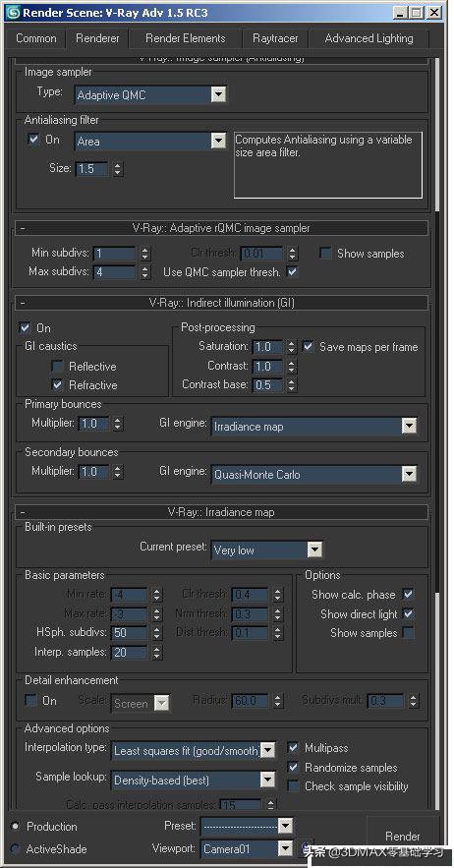Viewport: 454px width, 868px height.
Task: Open the Sample lookup dropdown
Action: click(194, 780)
